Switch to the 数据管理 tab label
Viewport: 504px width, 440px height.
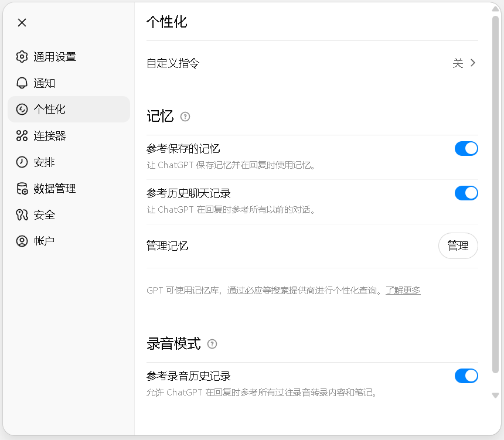tap(55, 189)
